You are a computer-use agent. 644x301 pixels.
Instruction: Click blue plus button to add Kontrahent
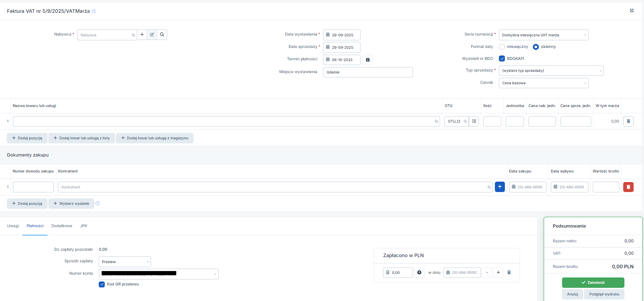500,187
